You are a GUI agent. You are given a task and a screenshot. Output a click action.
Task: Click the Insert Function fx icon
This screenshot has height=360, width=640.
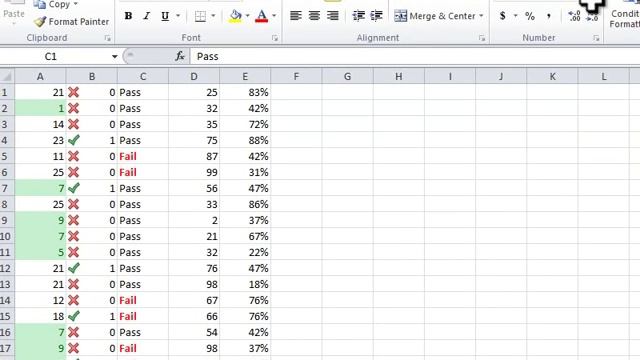pyautogui.click(x=180, y=56)
